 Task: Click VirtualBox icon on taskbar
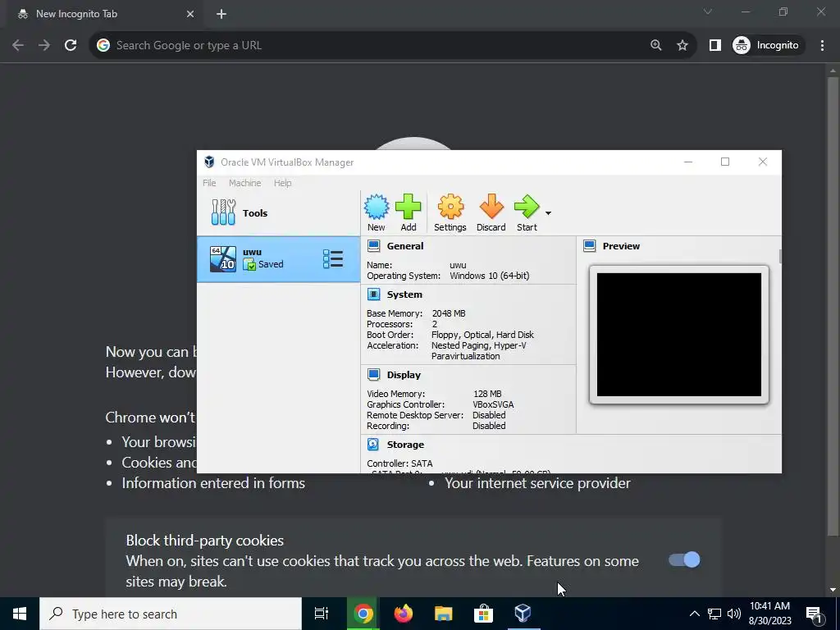coord(523,614)
